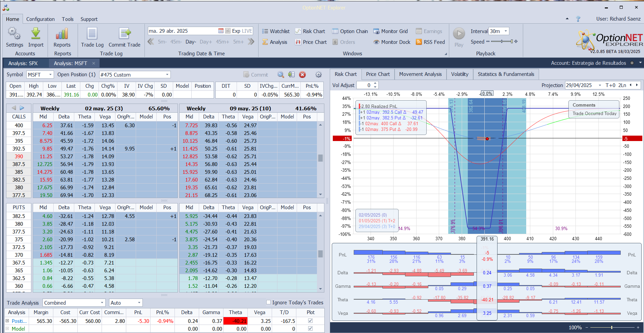Click the red delete position icon
This screenshot has width=644, height=333.
click(x=302, y=75)
